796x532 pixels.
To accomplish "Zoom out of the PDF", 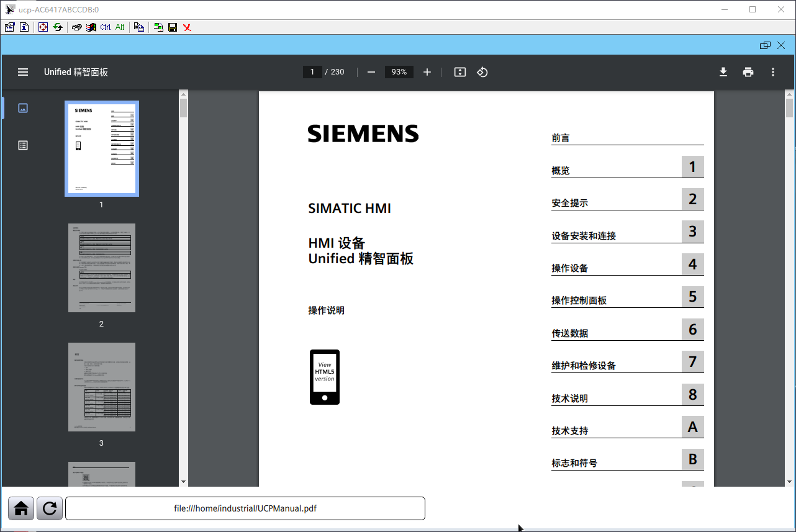I will [371, 72].
